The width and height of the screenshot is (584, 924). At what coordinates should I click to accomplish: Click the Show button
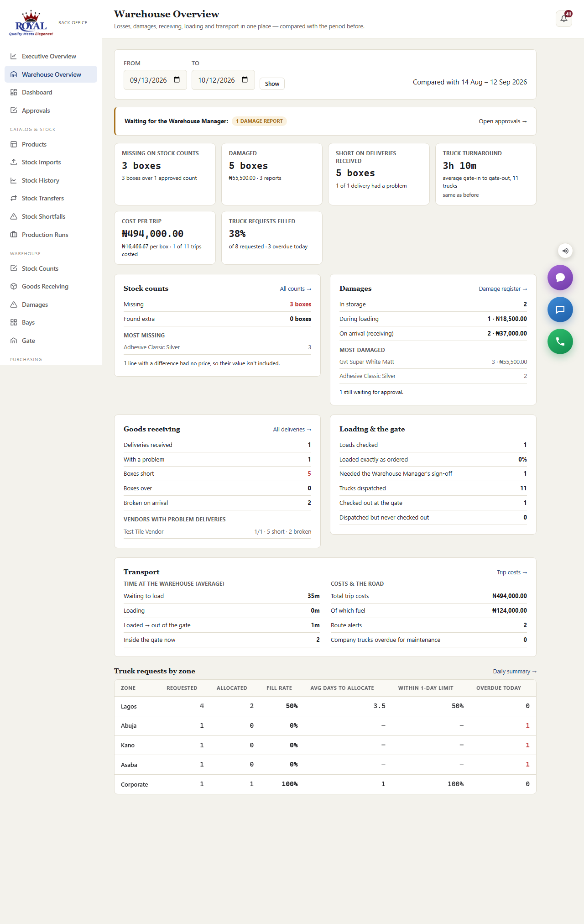[272, 84]
